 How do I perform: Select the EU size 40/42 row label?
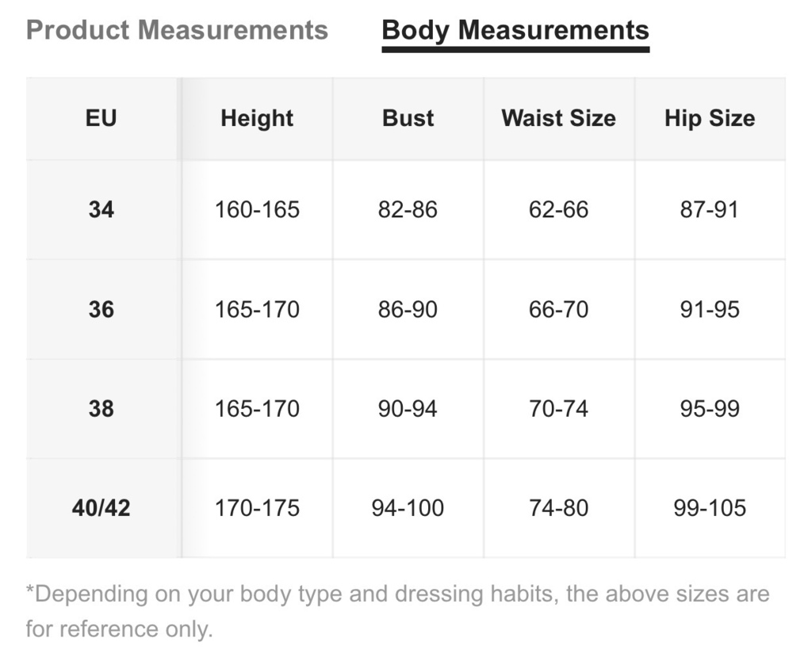[x=101, y=508]
